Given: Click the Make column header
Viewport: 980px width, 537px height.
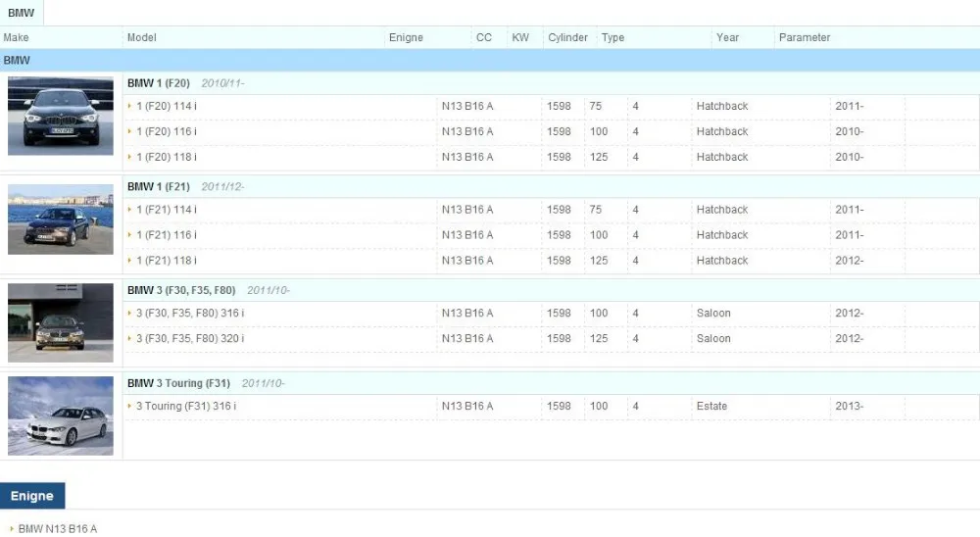Looking at the screenshot, I should (17, 37).
